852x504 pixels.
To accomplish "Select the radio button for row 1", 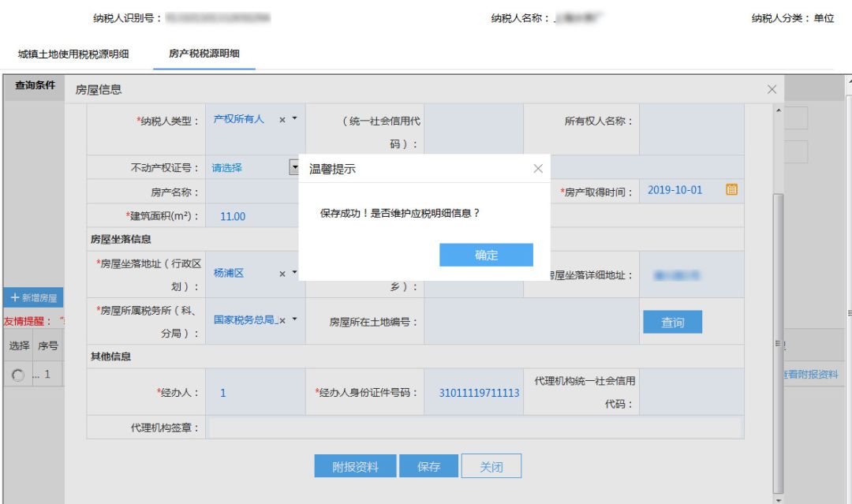I will (18, 375).
